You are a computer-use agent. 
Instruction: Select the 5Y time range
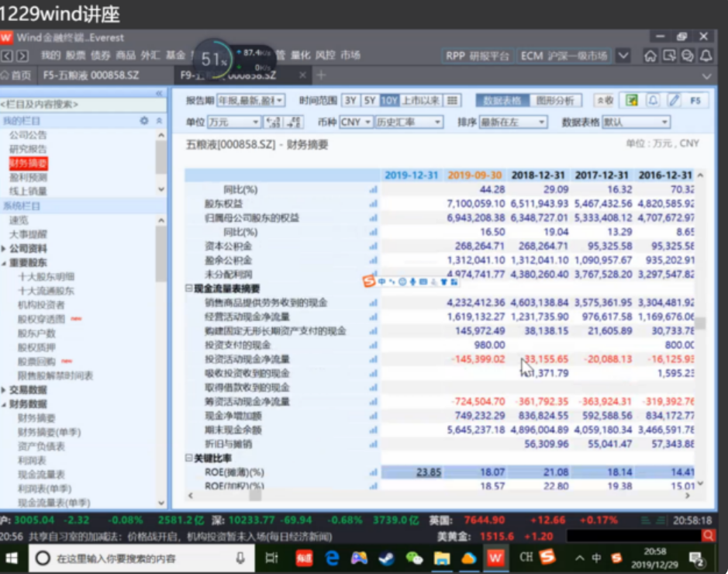370,100
